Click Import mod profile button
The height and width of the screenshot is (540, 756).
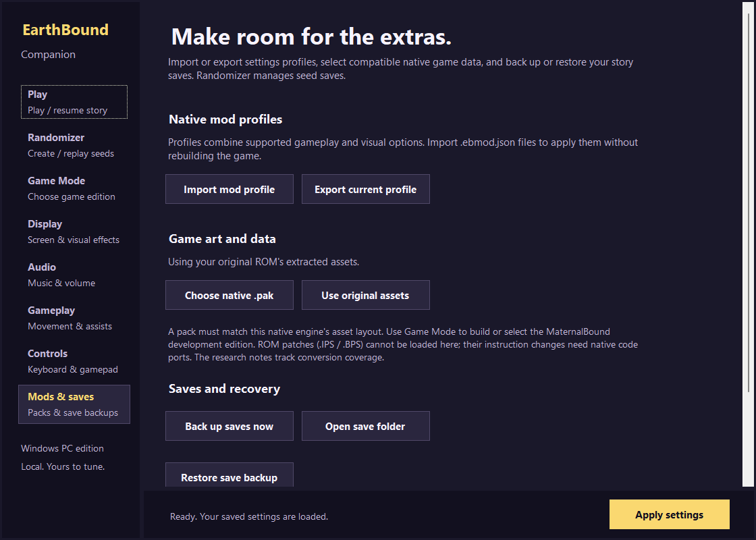pyautogui.click(x=230, y=189)
